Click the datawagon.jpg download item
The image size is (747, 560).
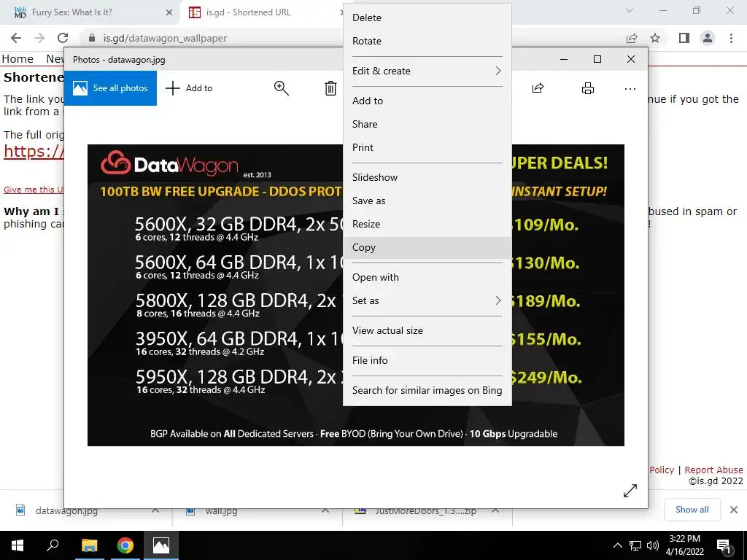point(66,511)
